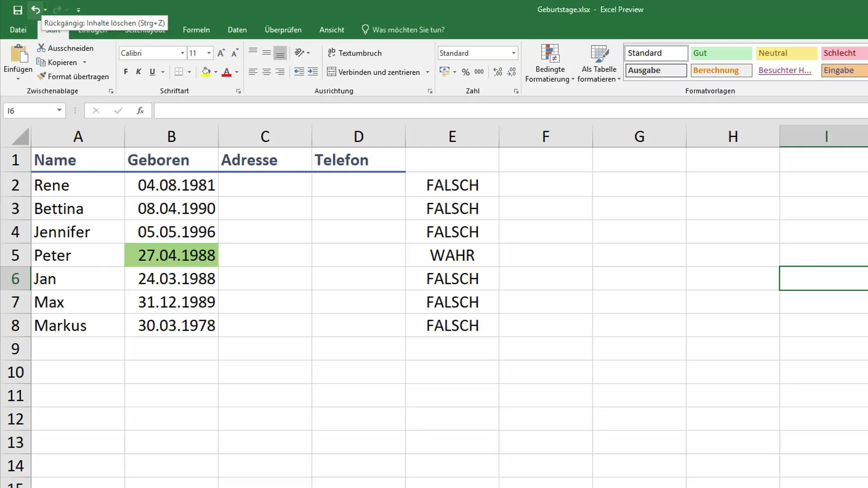Center text horizontally

267,72
